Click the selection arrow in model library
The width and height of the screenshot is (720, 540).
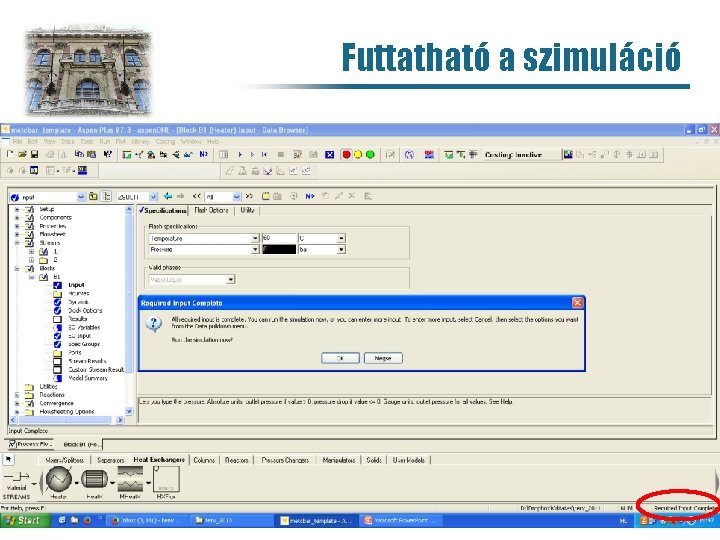point(9,459)
